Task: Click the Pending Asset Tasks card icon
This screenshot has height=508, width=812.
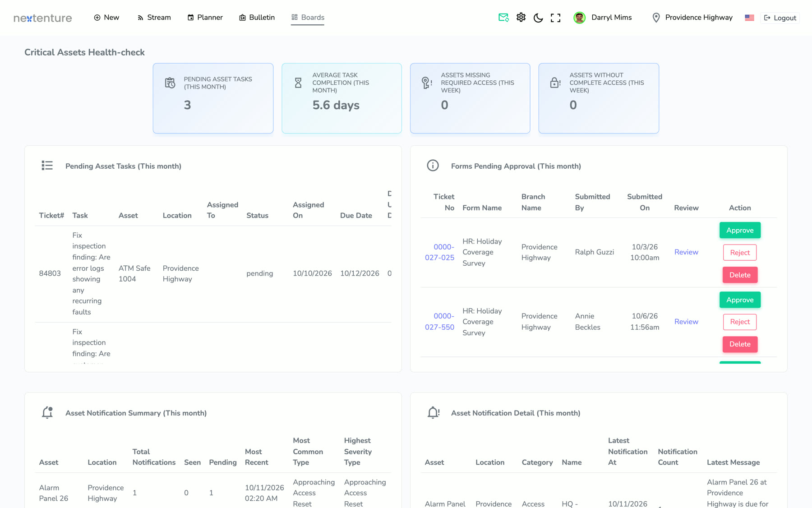Action: pos(170,83)
